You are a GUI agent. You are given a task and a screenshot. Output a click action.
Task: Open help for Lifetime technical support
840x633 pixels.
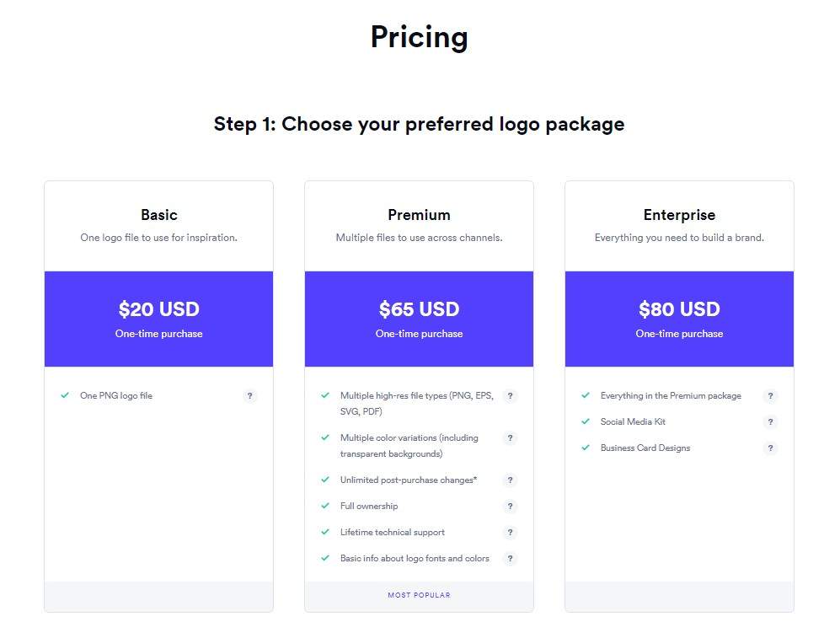[510, 533]
